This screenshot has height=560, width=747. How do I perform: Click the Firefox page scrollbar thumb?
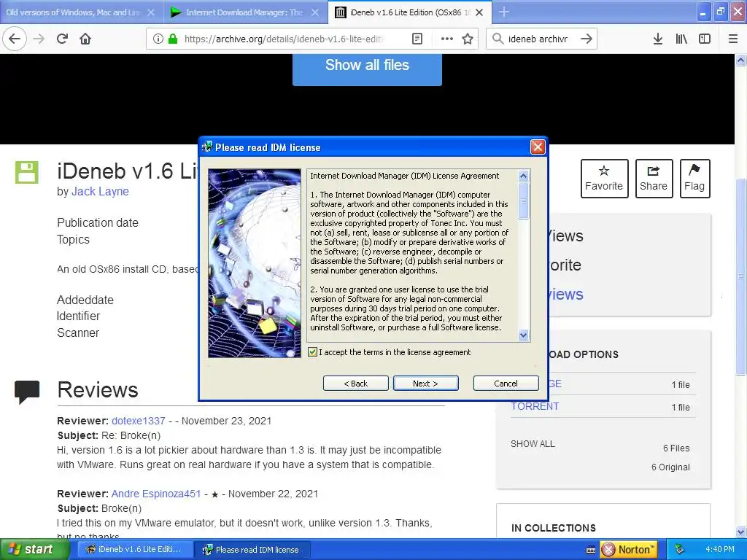click(740, 276)
